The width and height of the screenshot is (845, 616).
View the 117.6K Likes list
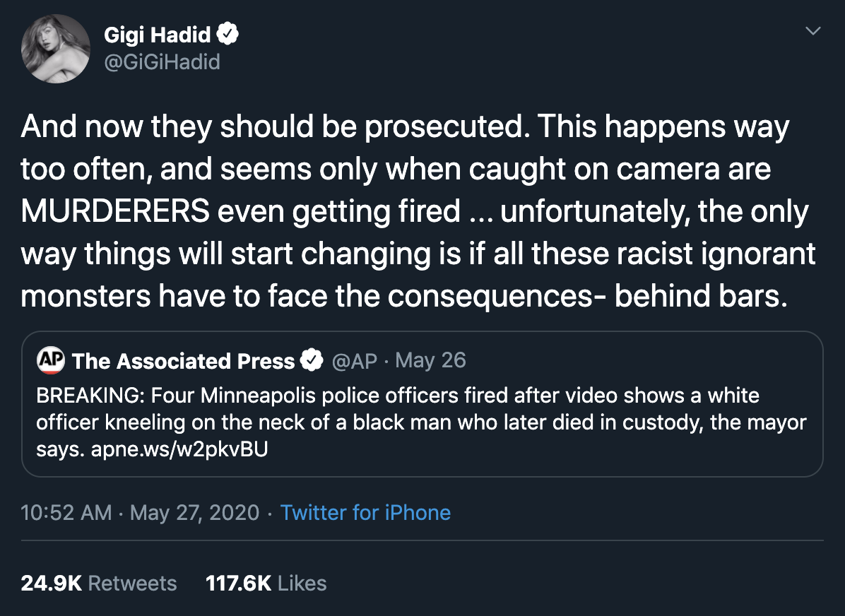(x=266, y=584)
